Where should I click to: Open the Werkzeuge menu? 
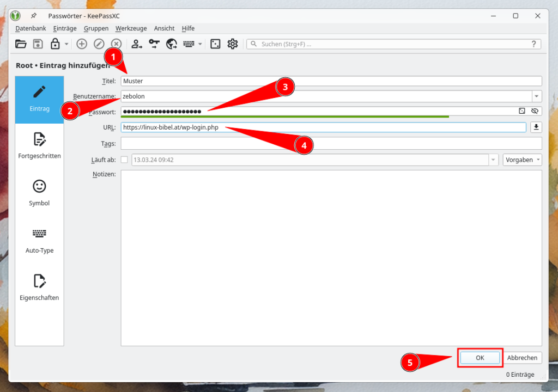(131, 28)
